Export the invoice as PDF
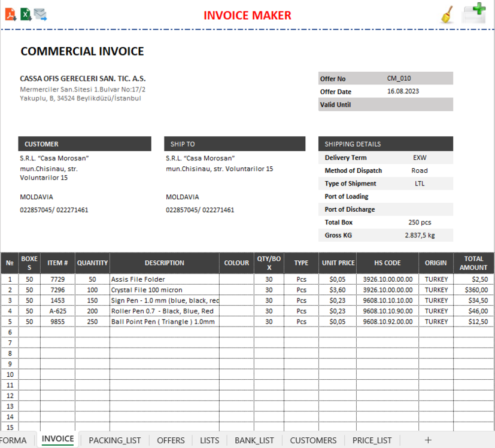Screen dimensions: 495x448 (11, 14)
